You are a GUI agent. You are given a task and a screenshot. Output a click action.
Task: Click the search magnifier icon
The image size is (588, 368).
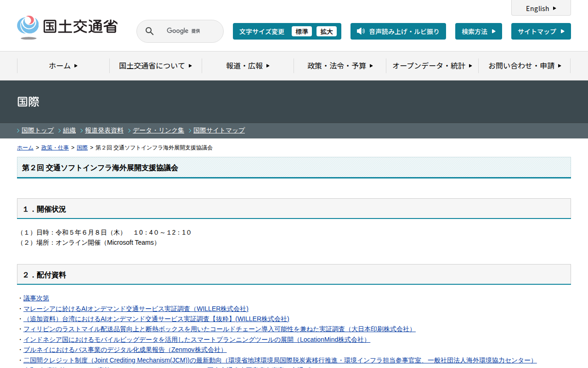click(x=149, y=31)
